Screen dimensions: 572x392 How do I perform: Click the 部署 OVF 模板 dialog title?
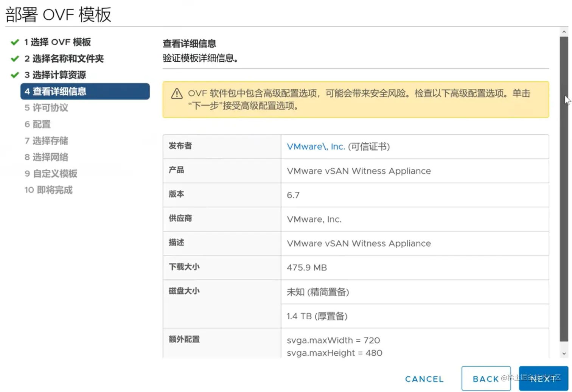(x=58, y=15)
